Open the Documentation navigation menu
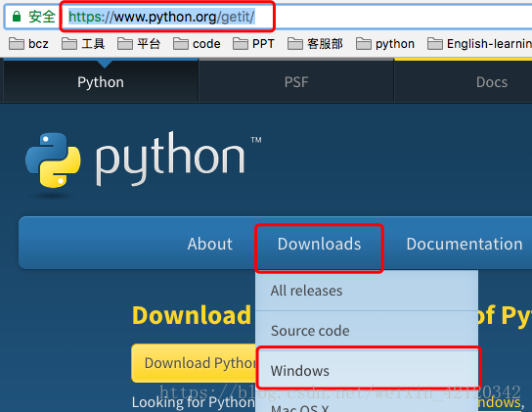 [465, 244]
